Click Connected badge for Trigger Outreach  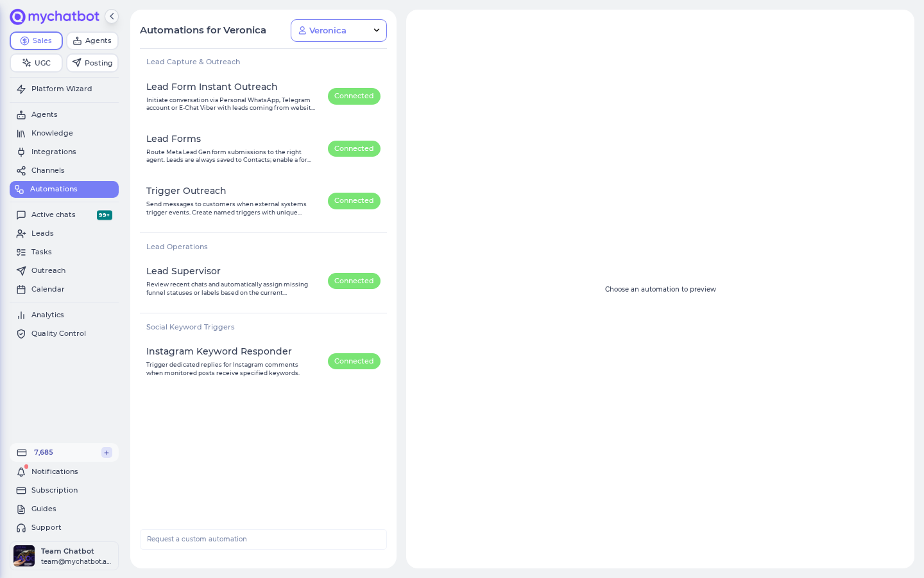pyautogui.click(x=354, y=201)
